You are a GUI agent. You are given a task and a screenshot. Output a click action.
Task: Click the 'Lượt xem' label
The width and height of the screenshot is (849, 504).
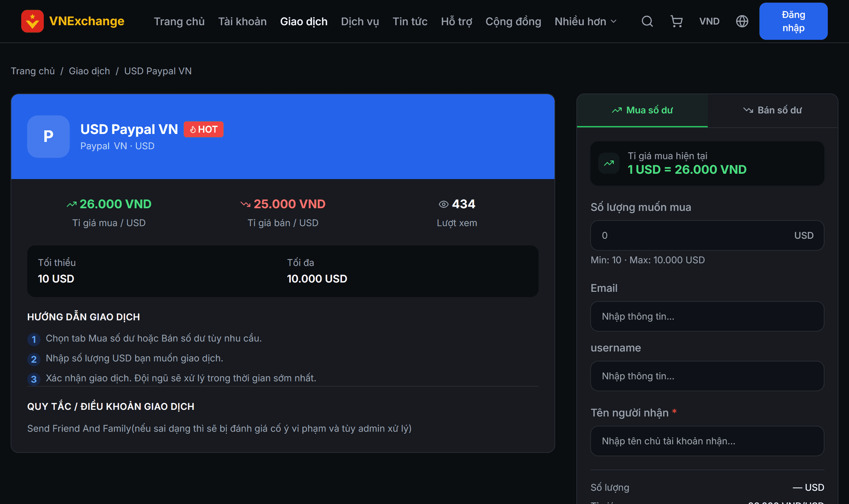(457, 223)
